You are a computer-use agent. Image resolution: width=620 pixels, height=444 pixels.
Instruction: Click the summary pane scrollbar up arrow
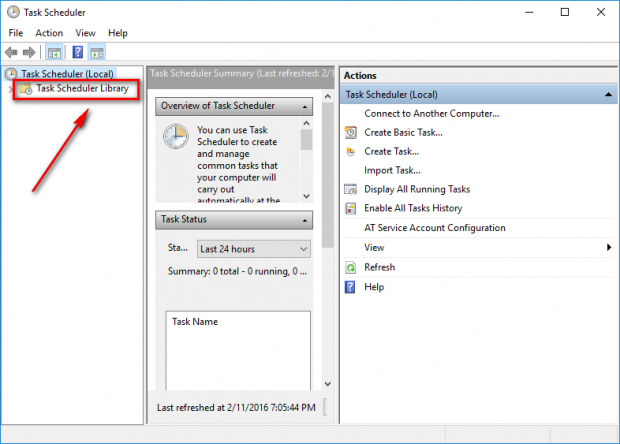coord(327,96)
